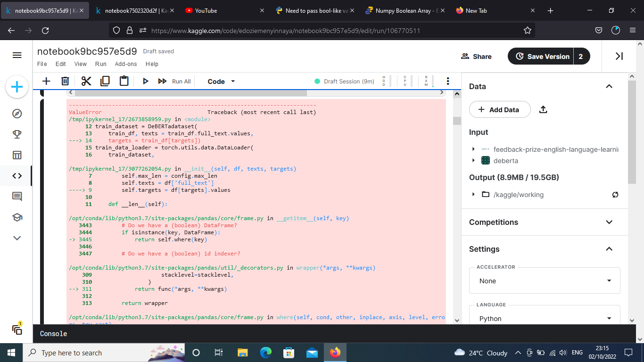
Task: Expand the Competitions section
Action: 609,222
